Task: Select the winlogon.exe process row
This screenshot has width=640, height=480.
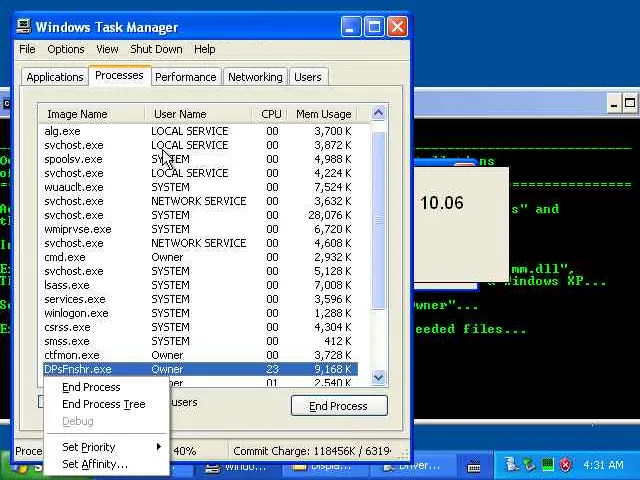Action: pos(200,313)
